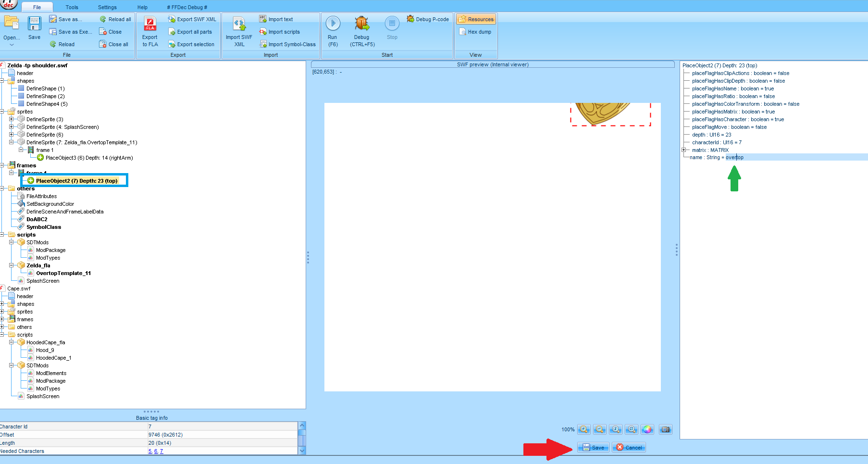Zoom in on the SWF preview
Image resolution: width=868 pixels, height=464 pixels.
point(584,429)
